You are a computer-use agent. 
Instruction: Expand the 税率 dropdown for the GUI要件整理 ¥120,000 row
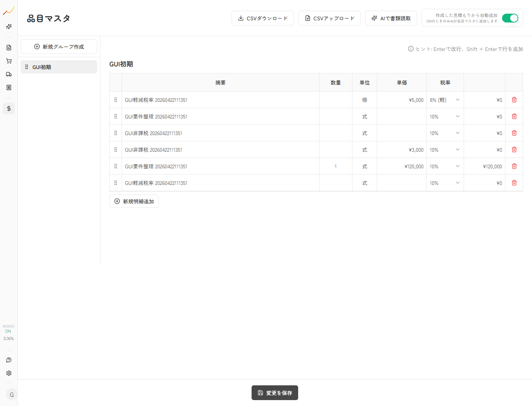pyautogui.click(x=445, y=166)
